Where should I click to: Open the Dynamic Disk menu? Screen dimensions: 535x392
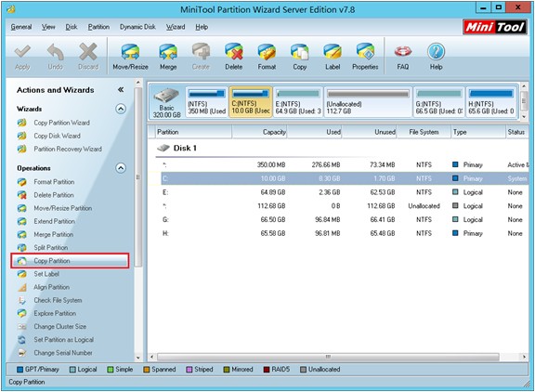pos(137,27)
